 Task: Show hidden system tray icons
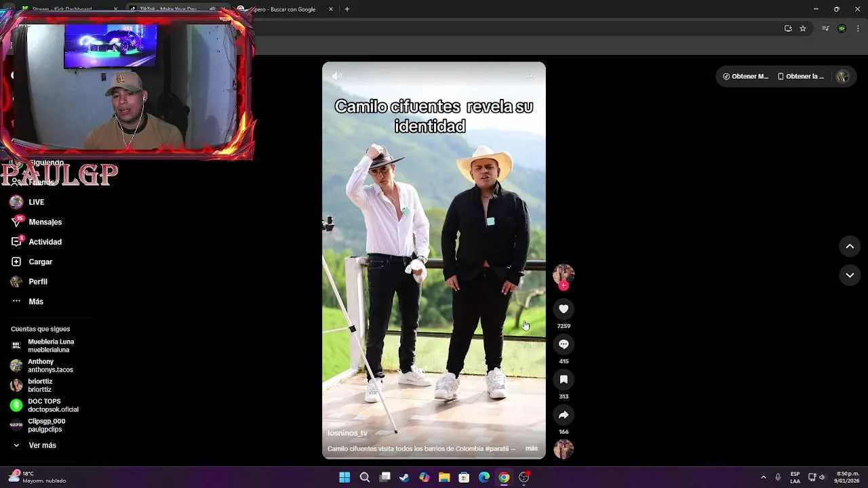(x=763, y=477)
